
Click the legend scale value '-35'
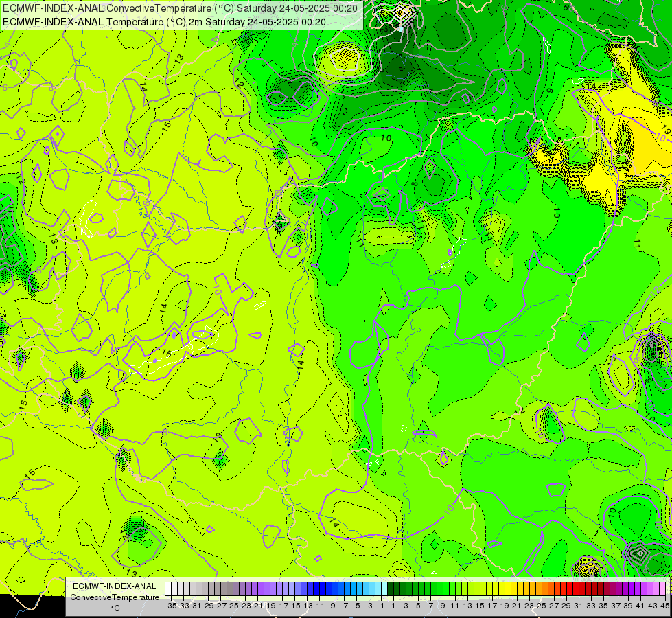[x=171, y=606]
